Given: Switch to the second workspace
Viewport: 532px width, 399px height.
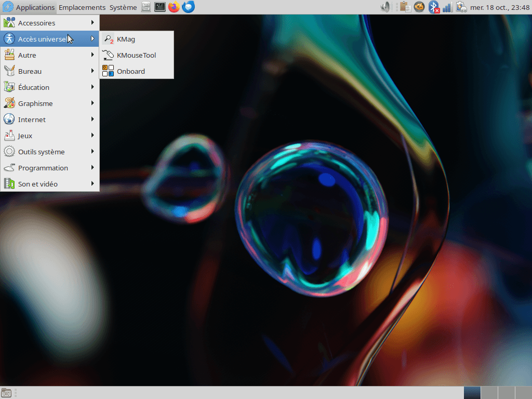Looking at the screenshot, I should [x=489, y=393].
